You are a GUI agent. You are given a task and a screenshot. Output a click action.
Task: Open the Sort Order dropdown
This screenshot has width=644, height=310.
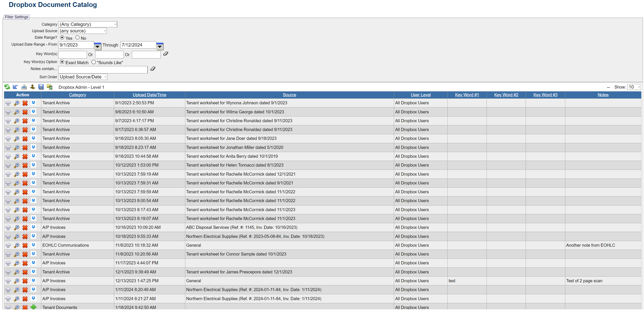[83, 77]
